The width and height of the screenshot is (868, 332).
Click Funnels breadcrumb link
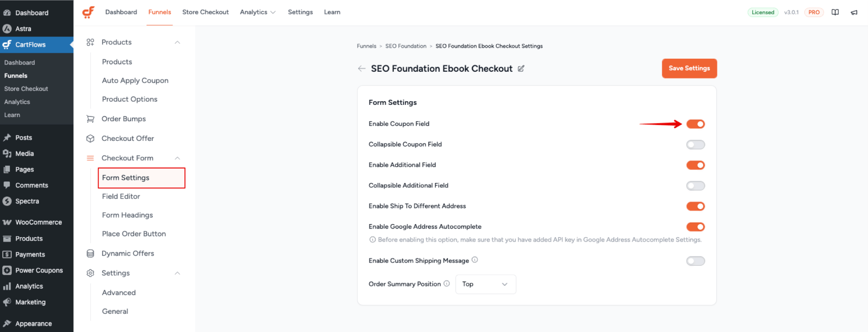(x=367, y=46)
